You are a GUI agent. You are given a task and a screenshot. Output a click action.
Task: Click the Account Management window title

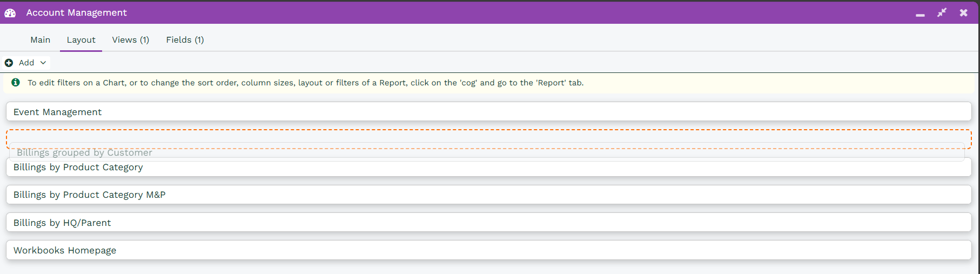[76, 13]
